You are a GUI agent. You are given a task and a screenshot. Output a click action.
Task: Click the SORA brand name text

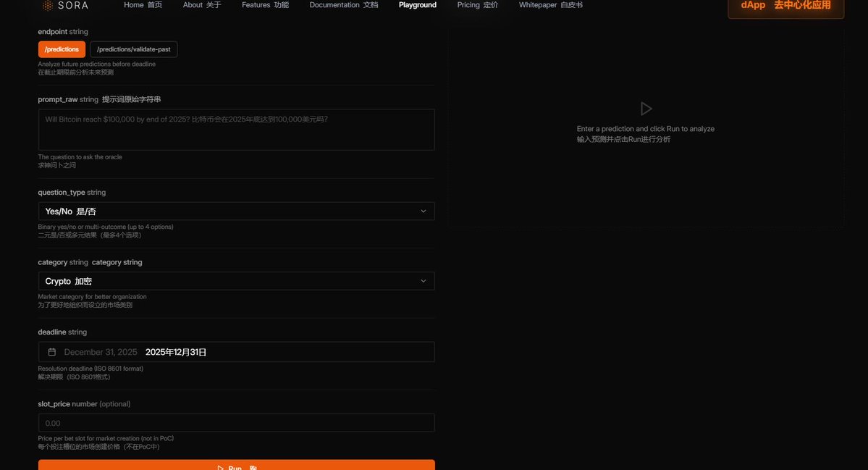click(73, 6)
